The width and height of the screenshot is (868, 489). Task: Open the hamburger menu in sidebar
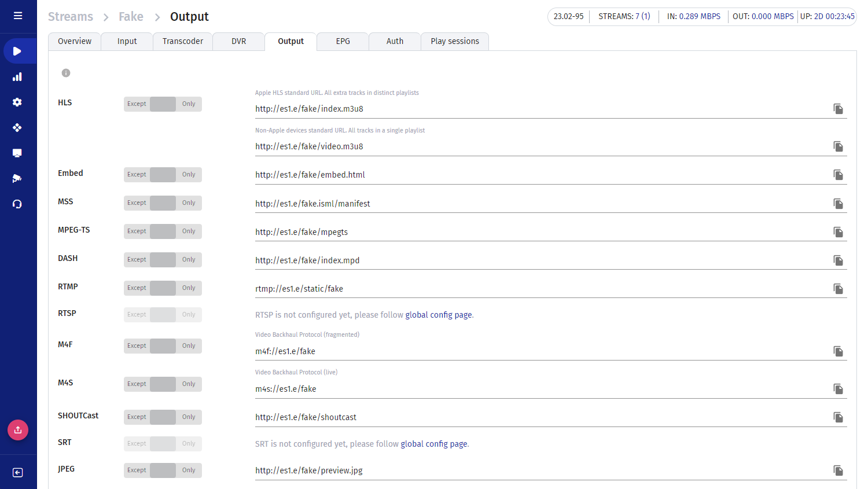pyautogui.click(x=18, y=16)
